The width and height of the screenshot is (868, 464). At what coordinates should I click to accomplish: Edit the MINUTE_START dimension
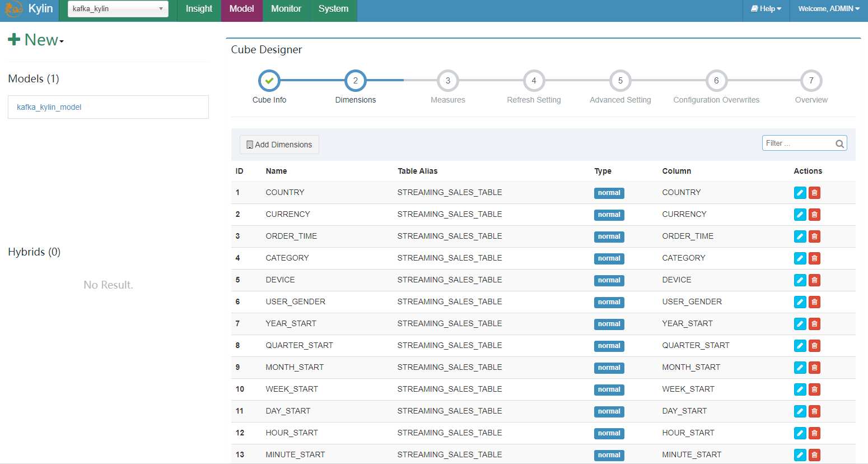pos(800,455)
